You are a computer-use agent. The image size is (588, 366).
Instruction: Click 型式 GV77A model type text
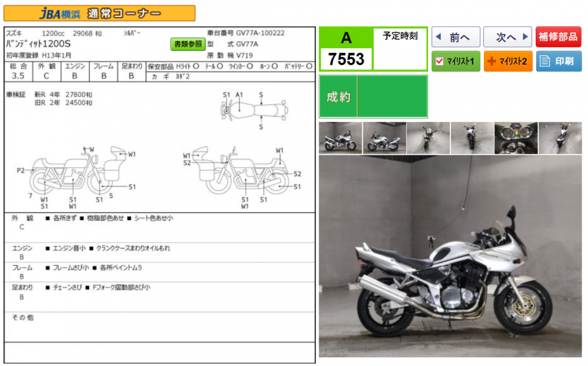point(232,44)
